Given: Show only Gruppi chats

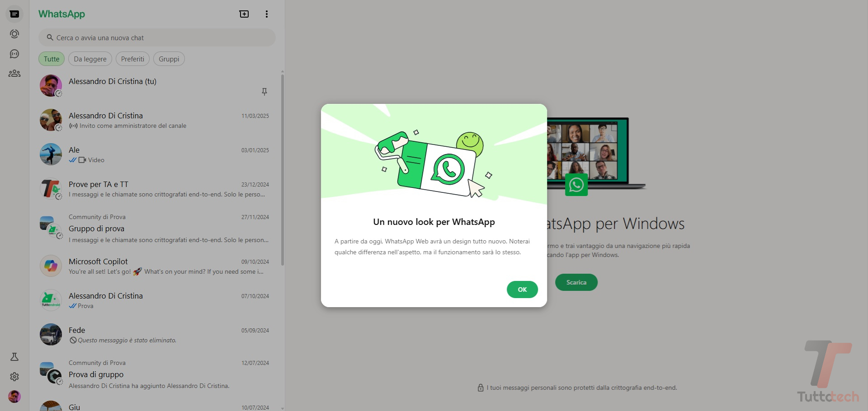Looking at the screenshot, I should click(x=169, y=59).
